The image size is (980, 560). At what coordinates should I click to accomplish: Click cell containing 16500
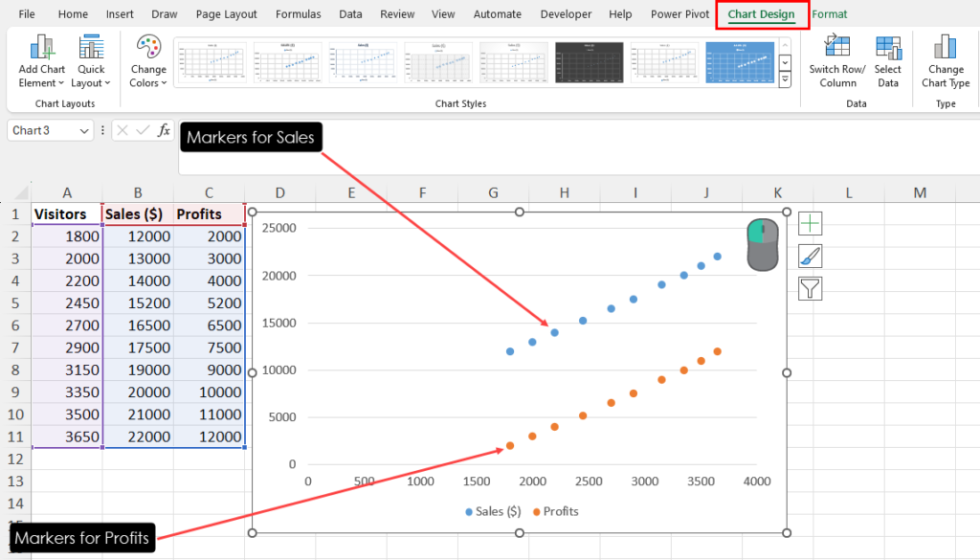click(x=138, y=325)
